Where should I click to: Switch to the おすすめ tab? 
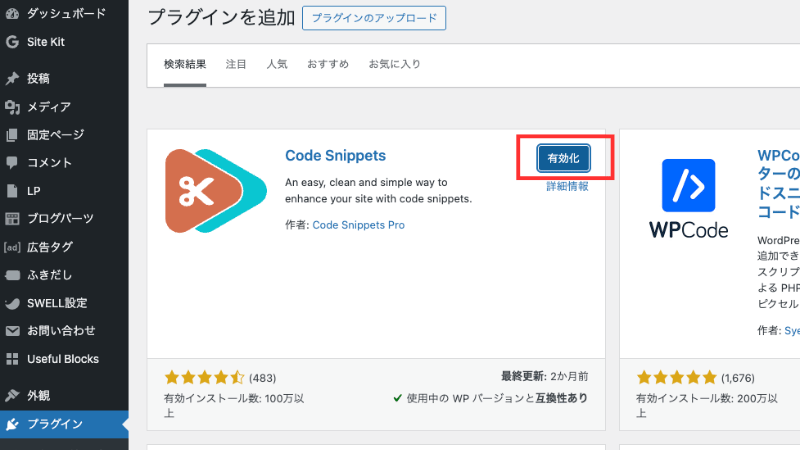tap(328, 64)
